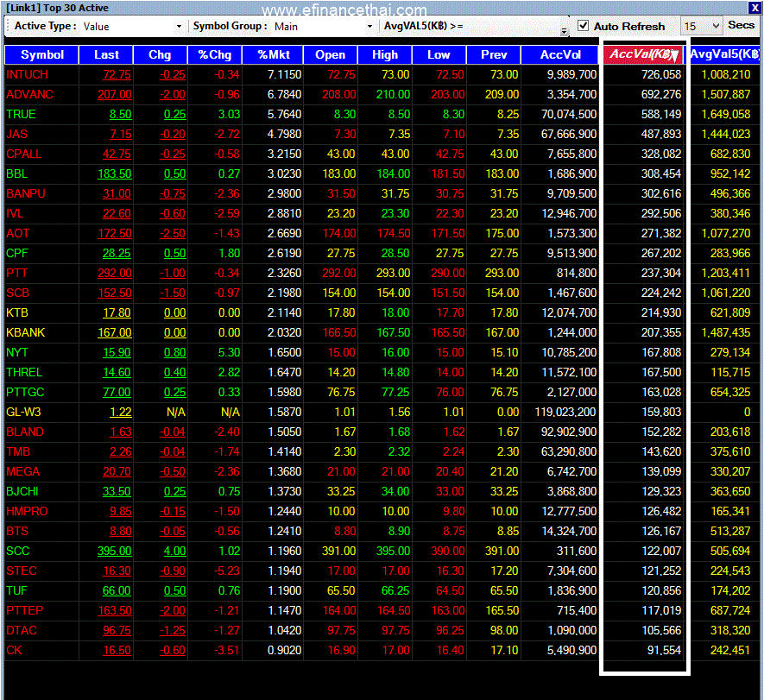Select the PTTGC symbol
Image resolution: width=764 pixels, height=700 pixels.
coord(25,392)
